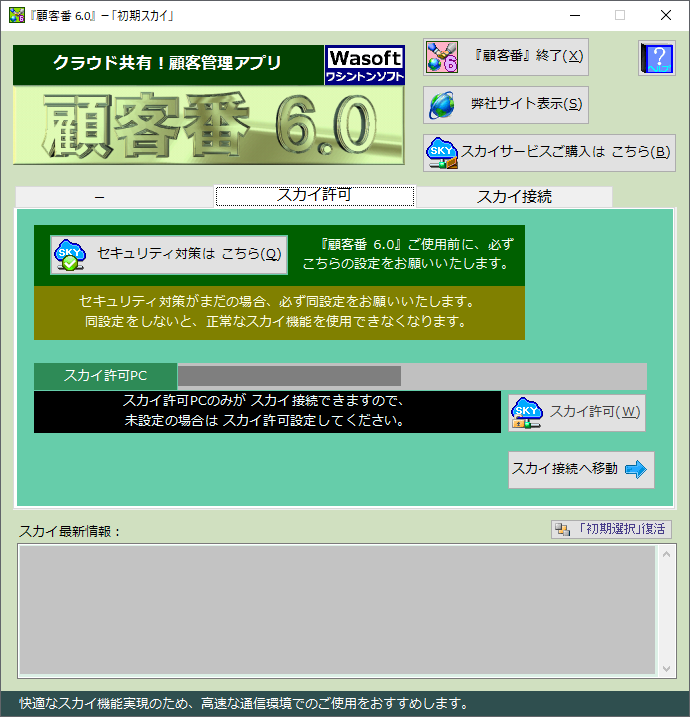Click the SKY cloud icon on スカイサービスご購入 button
690x717 pixels.
coord(441,153)
